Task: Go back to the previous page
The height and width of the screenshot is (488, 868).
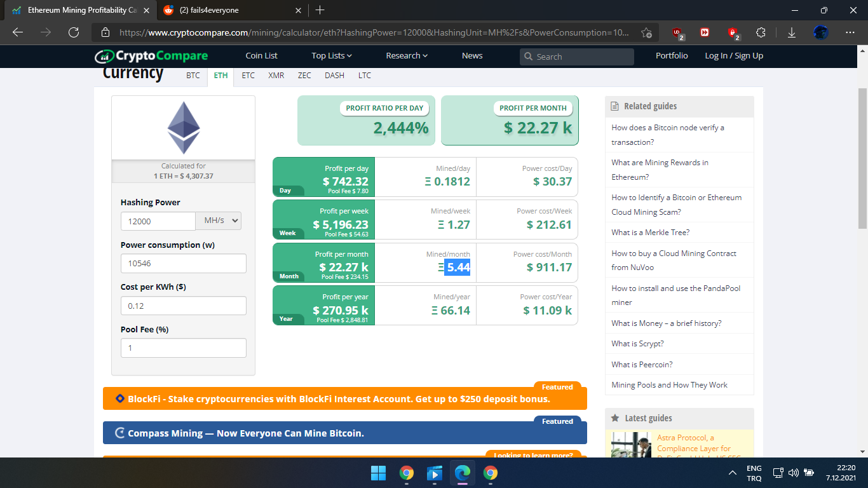Action: (18, 32)
